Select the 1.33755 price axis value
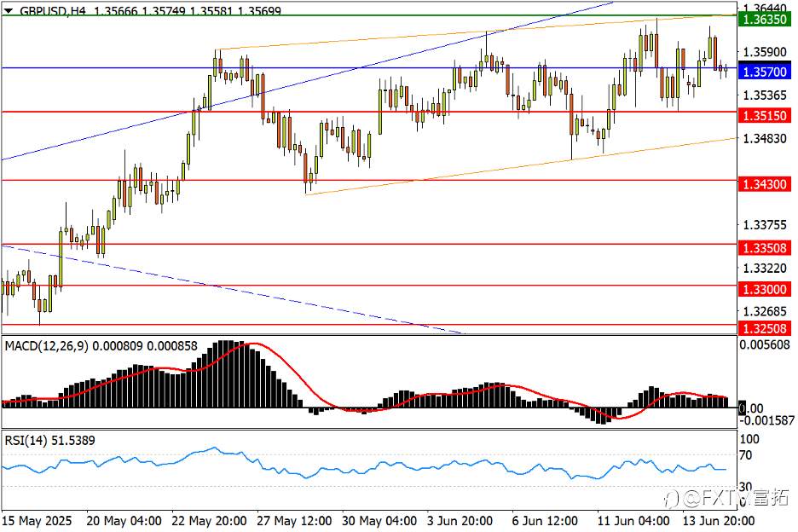The height and width of the screenshot is (532, 798). pos(765,224)
